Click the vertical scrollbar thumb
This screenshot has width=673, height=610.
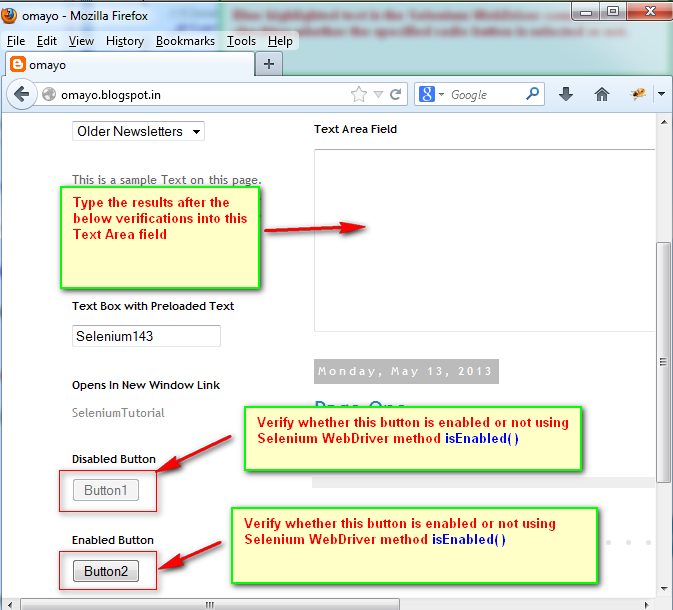point(664,362)
